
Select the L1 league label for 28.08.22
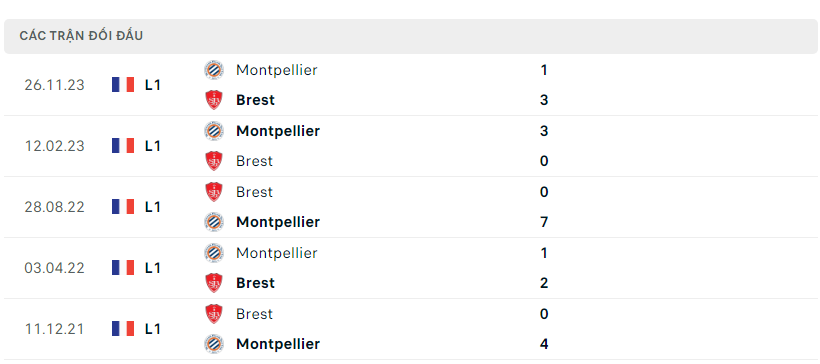pyautogui.click(x=152, y=207)
